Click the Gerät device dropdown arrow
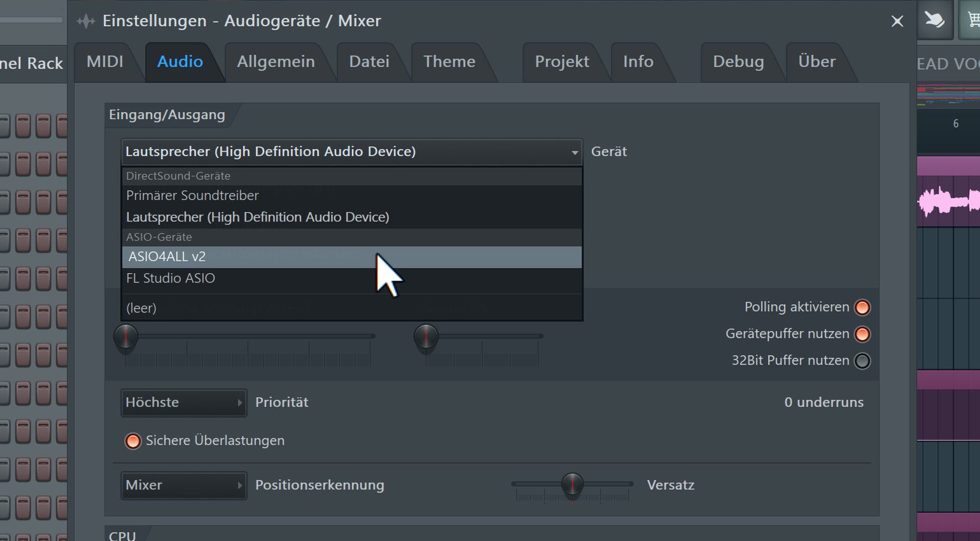Viewport: 980px width, 541px height. point(575,152)
